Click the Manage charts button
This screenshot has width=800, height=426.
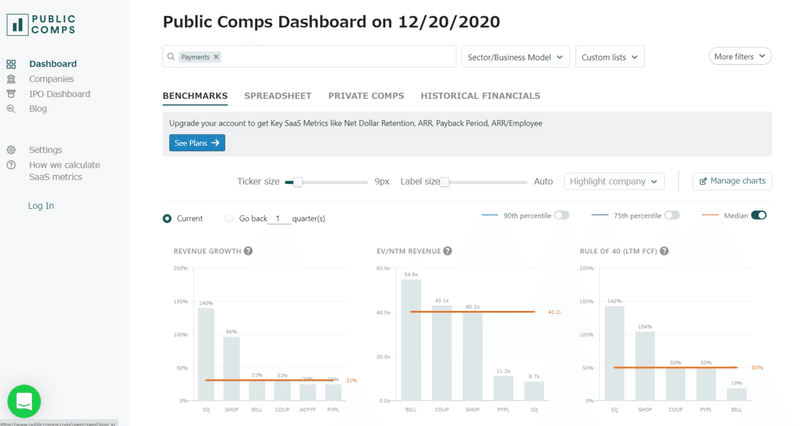coord(732,181)
